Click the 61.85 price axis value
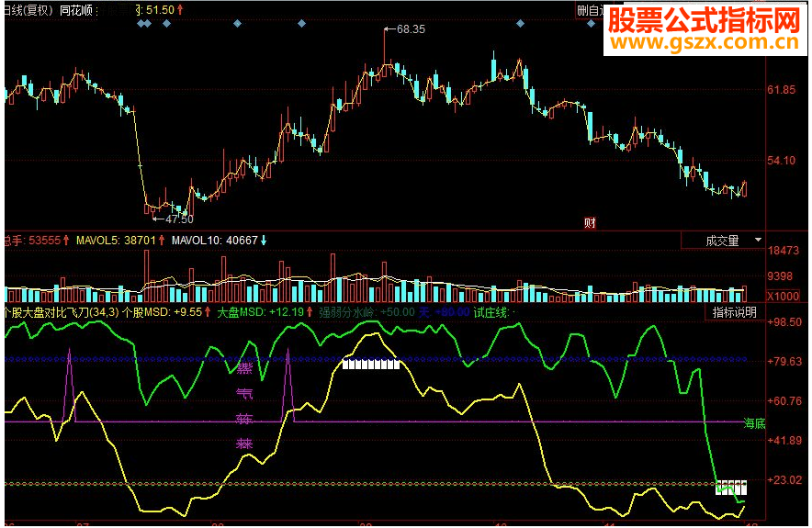This screenshot has width=812, height=528. (781, 90)
